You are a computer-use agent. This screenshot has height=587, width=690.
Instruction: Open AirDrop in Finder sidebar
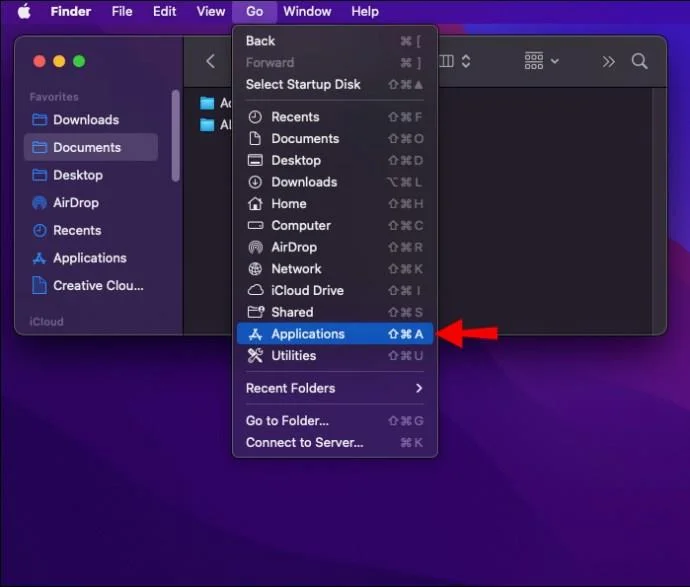point(91,203)
